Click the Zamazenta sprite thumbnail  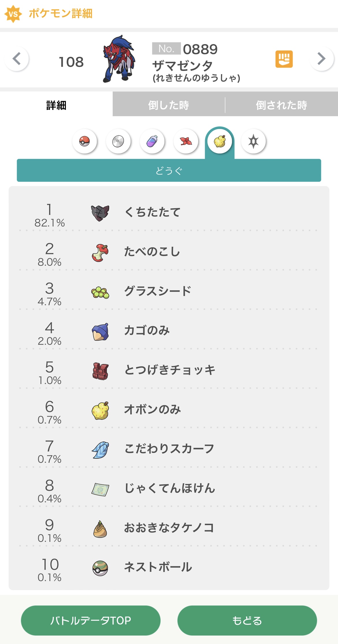(119, 59)
